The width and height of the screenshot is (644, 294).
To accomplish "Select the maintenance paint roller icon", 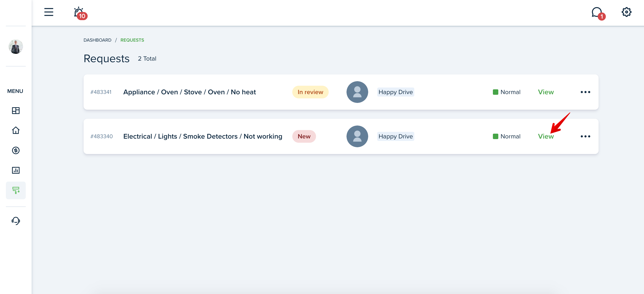I will click(16, 190).
